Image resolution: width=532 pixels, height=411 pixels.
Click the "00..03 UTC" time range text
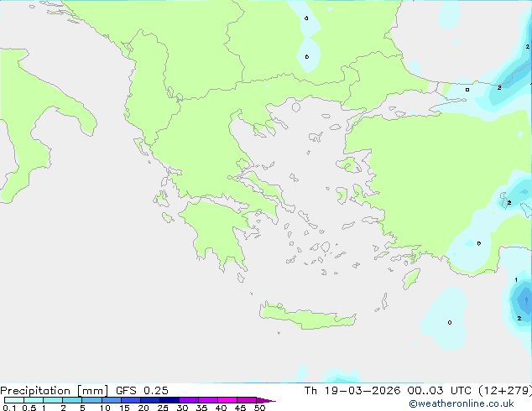pyautogui.click(x=440, y=391)
